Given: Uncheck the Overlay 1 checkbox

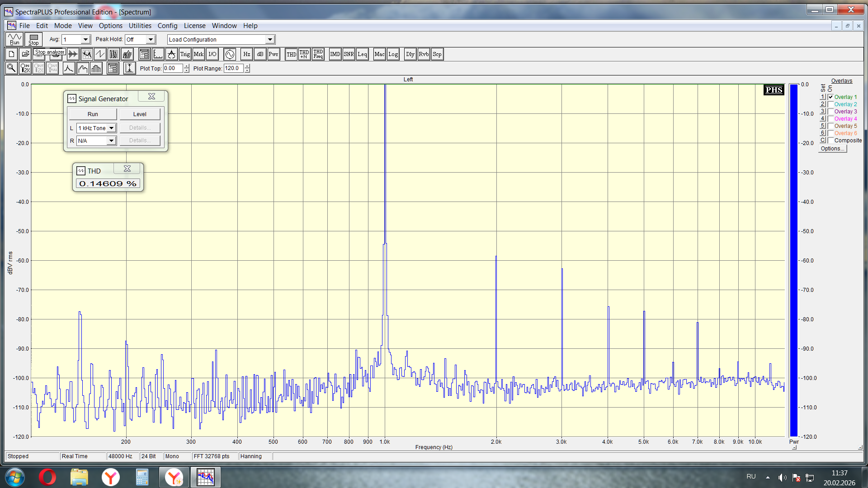Looking at the screenshot, I should pos(831,97).
